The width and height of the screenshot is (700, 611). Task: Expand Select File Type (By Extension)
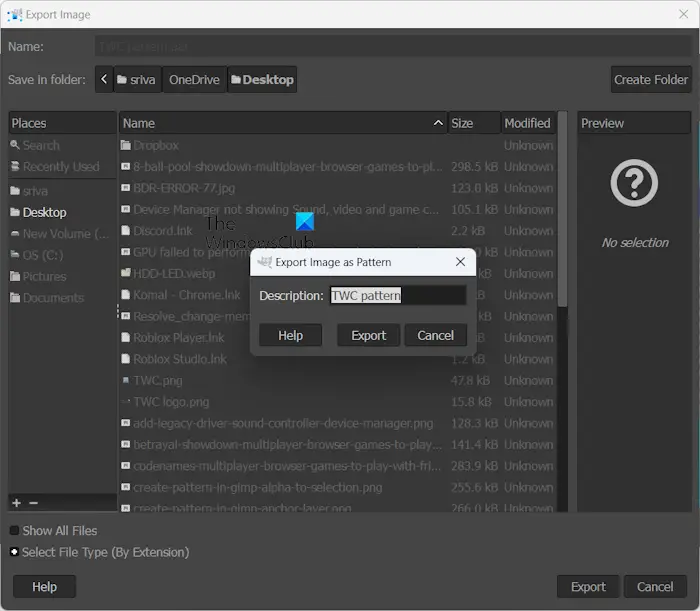click(x=14, y=552)
